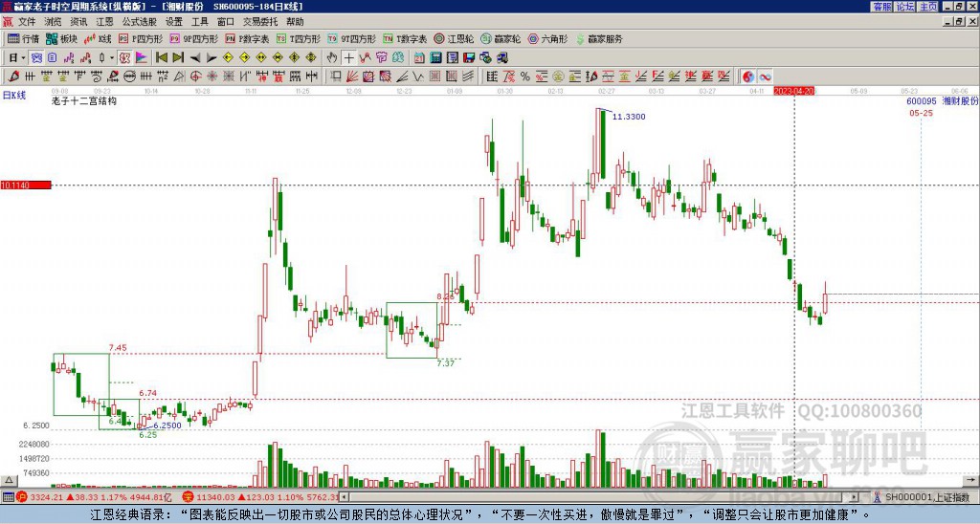Screen dimensions: 980x524
Task: Toggle the infinity loop button
Action: tap(765, 76)
